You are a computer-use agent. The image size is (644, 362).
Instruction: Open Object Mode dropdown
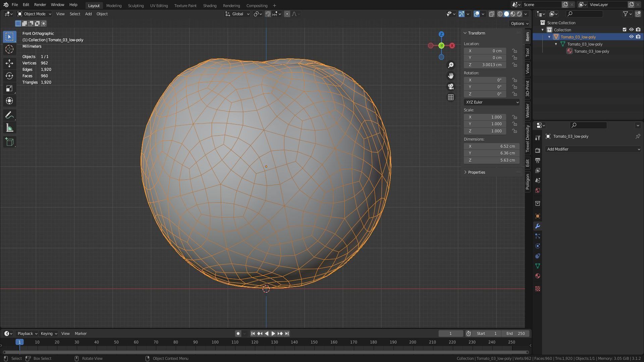34,14
